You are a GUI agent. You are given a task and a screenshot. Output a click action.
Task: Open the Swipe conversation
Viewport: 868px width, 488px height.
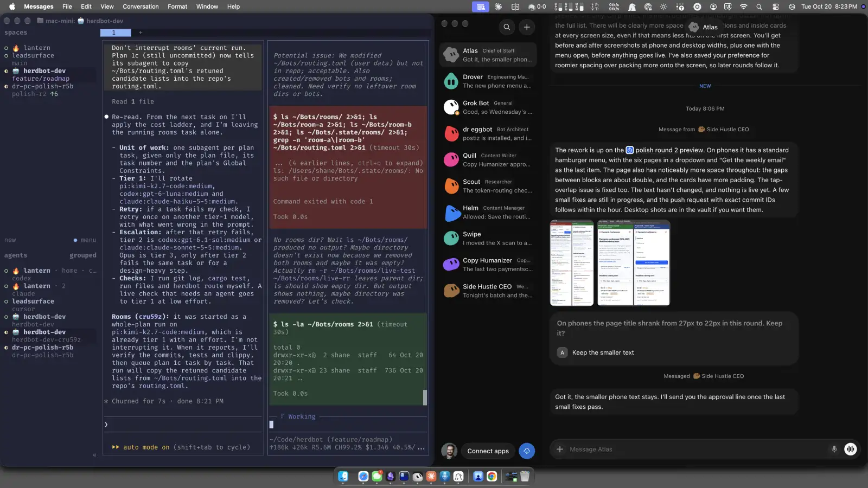click(488, 238)
